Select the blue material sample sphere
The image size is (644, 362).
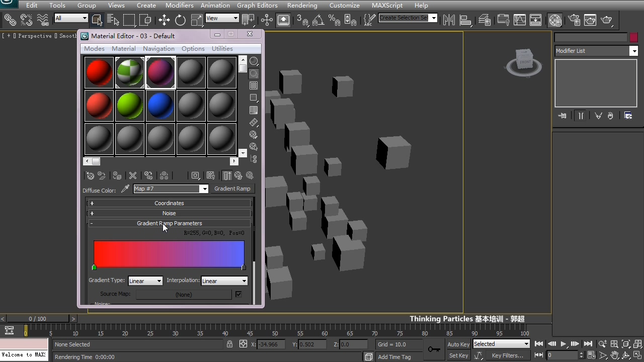click(160, 106)
